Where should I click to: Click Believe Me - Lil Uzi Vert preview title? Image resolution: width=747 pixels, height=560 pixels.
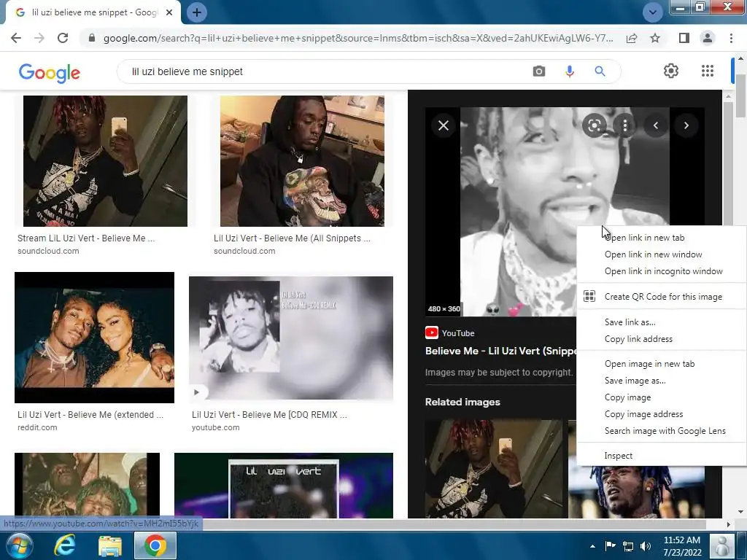point(500,351)
